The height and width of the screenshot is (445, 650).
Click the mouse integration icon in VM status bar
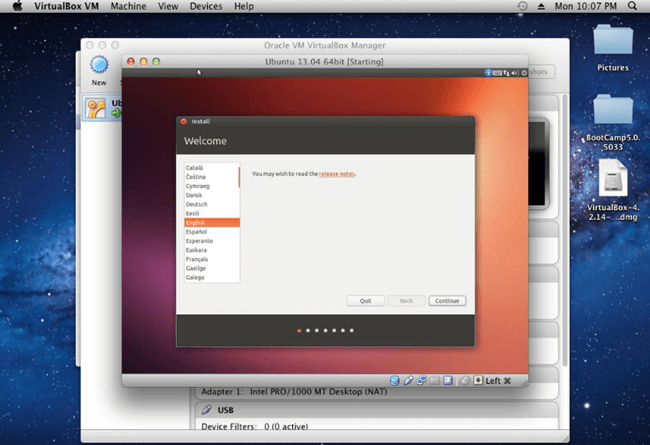pos(465,380)
